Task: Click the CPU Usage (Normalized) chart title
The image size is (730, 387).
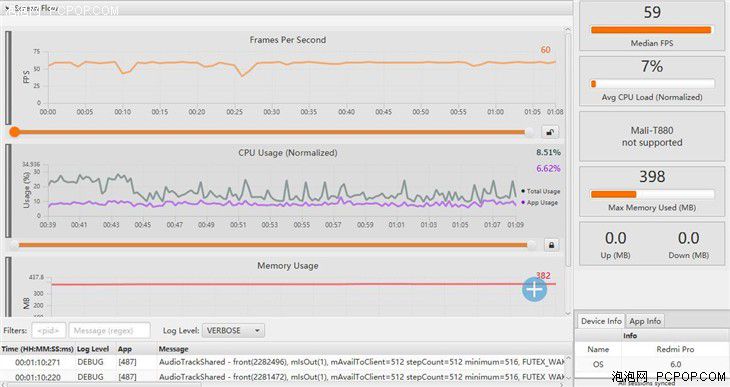Action: click(x=288, y=153)
